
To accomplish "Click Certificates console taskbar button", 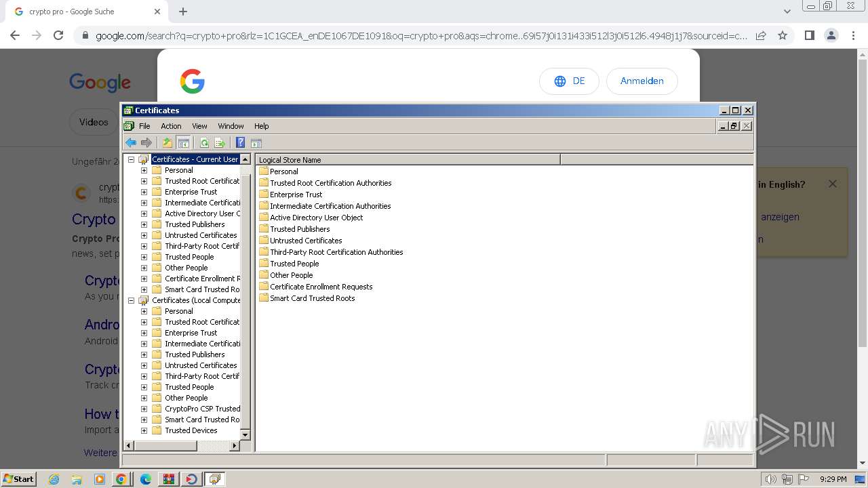I will (215, 479).
